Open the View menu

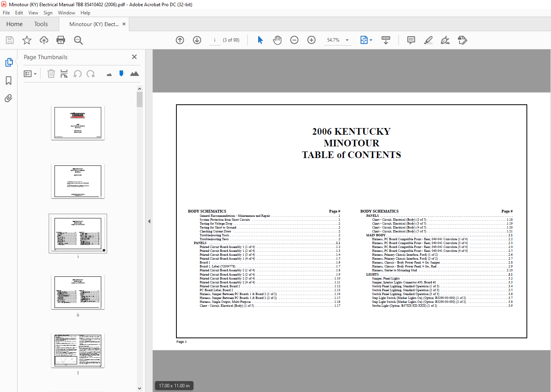33,13
